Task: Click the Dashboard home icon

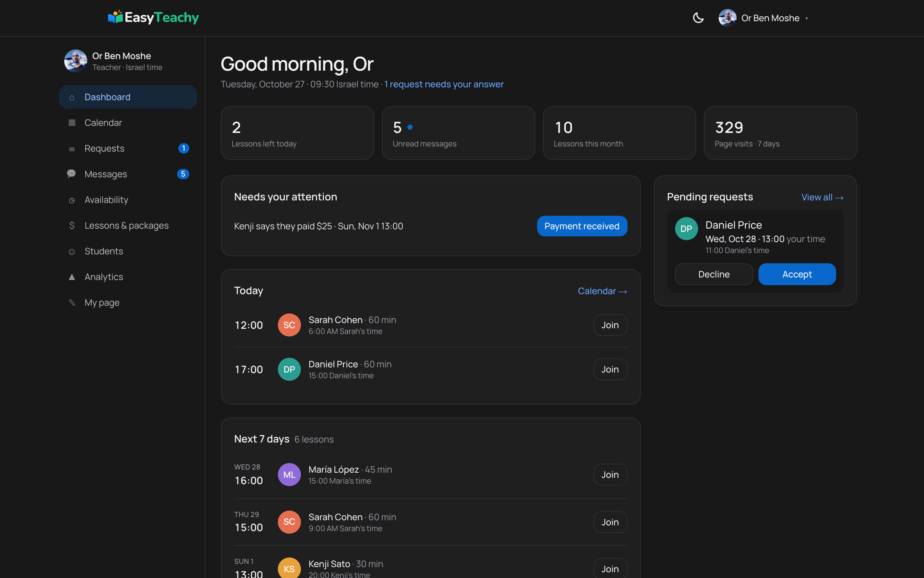Action: [72, 98]
